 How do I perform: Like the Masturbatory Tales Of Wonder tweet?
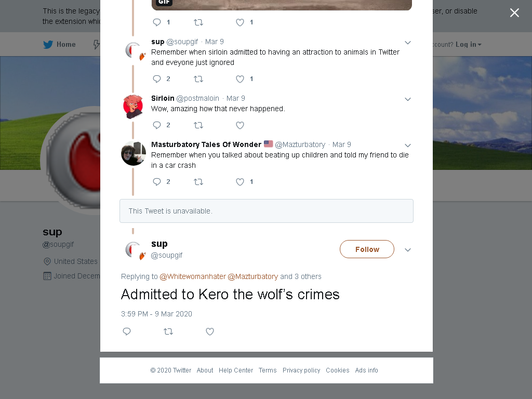240,182
